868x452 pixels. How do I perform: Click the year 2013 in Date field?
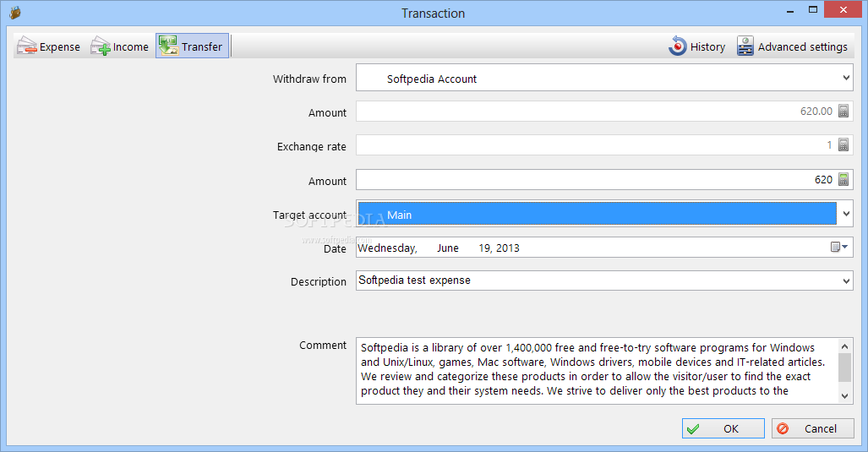[x=508, y=248]
